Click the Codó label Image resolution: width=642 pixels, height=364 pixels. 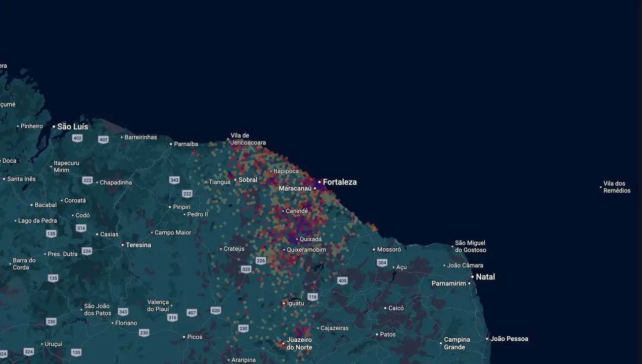pos(82,215)
